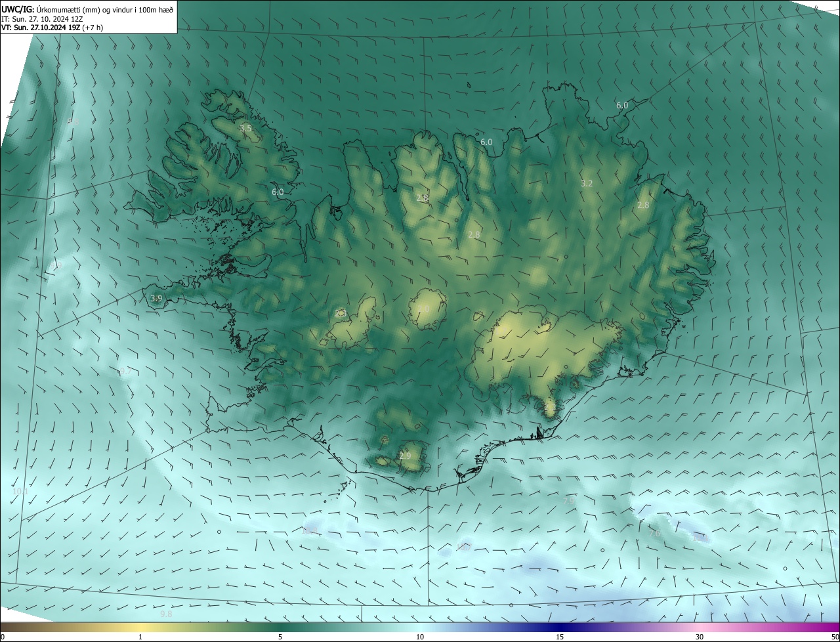Click the colour bar label "15"

pos(560,637)
